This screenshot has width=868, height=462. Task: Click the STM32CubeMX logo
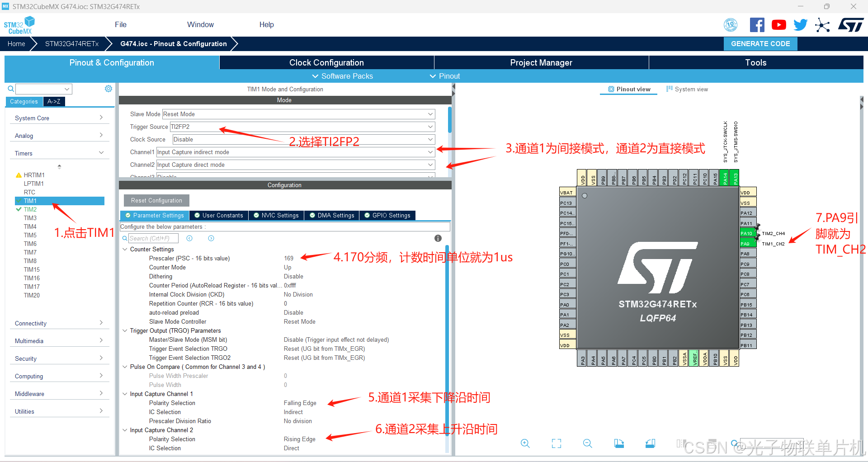tap(19, 25)
